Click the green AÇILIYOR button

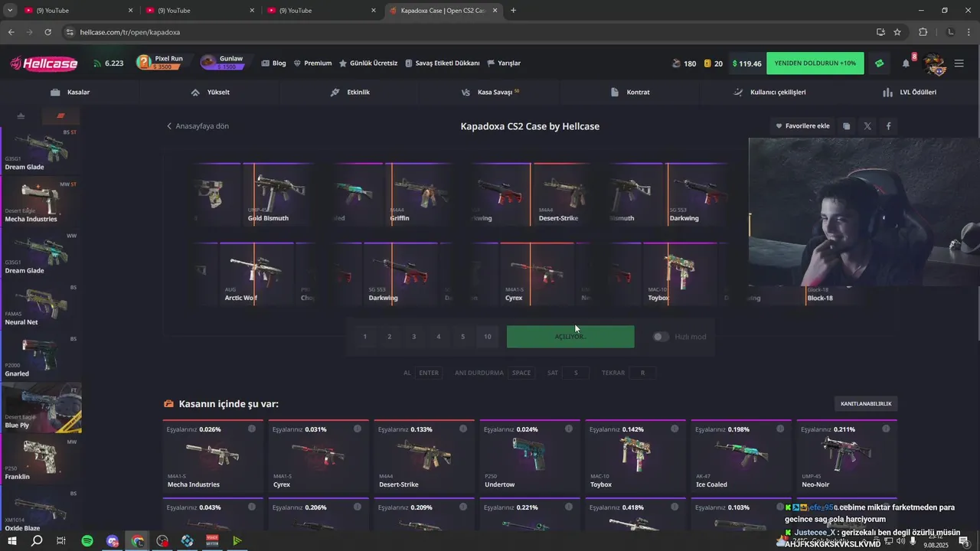click(570, 337)
